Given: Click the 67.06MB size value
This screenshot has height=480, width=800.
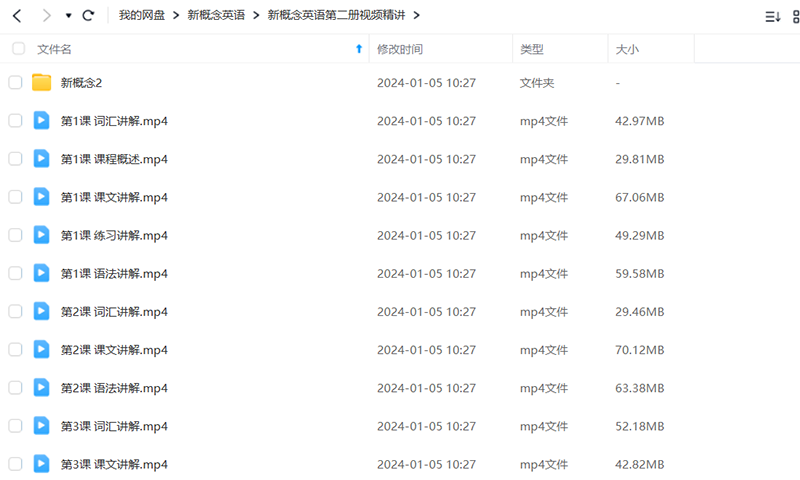Looking at the screenshot, I should pyautogui.click(x=640, y=197).
